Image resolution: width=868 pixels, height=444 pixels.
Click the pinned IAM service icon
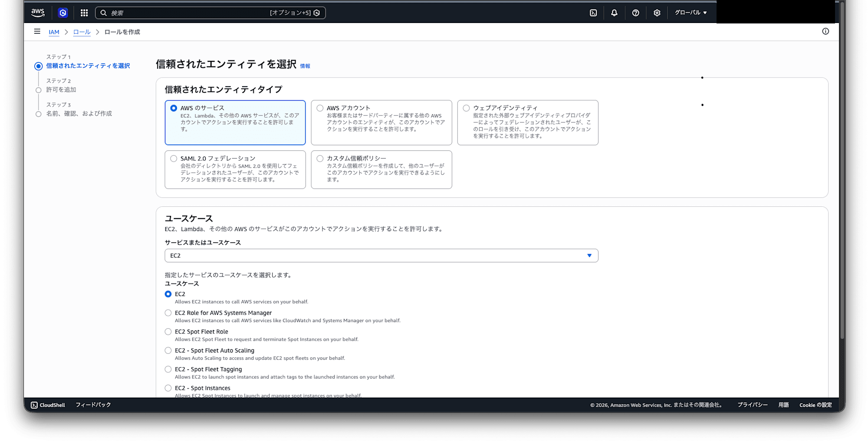coord(62,13)
